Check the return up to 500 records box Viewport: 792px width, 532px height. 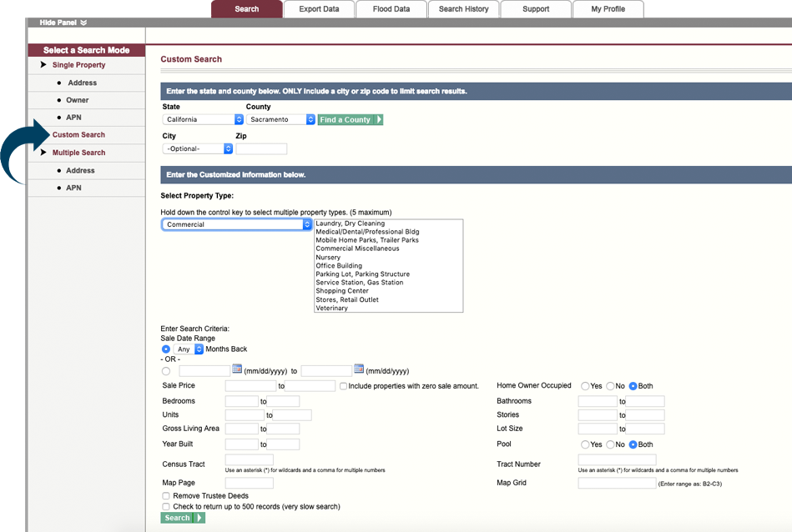[166, 506]
